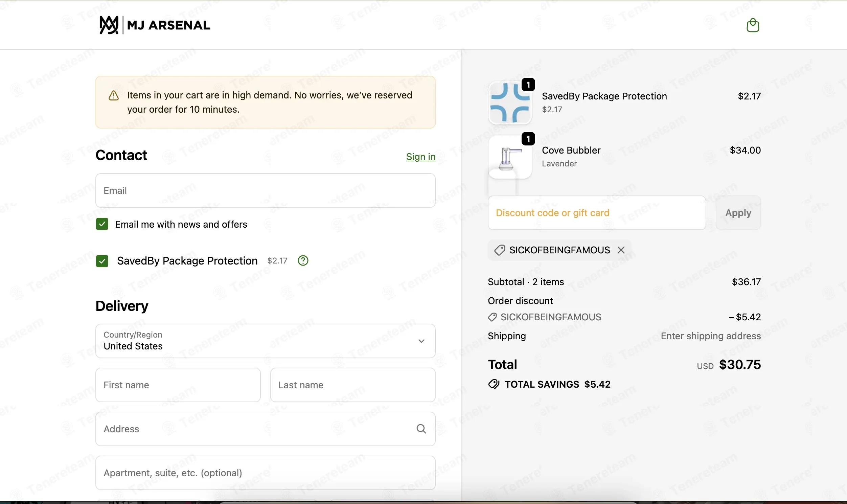847x504 pixels.
Task: Click the SavedBy Package Protection thumbnail
Action: (510, 103)
